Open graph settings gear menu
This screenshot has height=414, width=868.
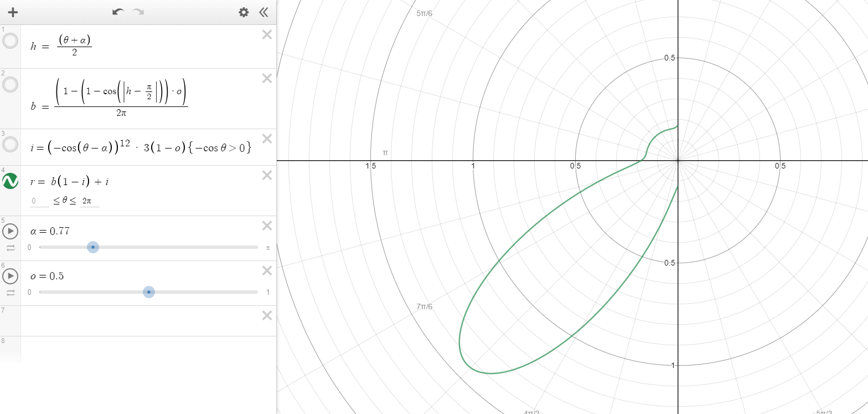[x=244, y=12]
